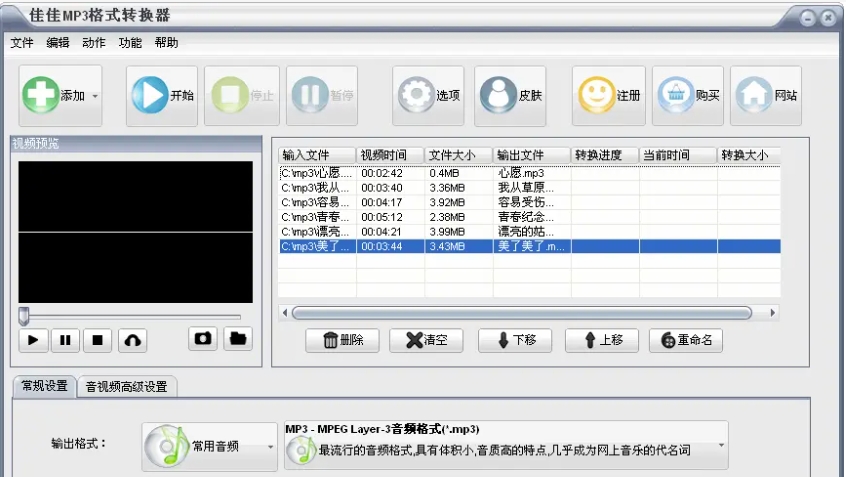846x477 pixels.
Task: Click the 输出文件 column header
Action: point(532,155)
